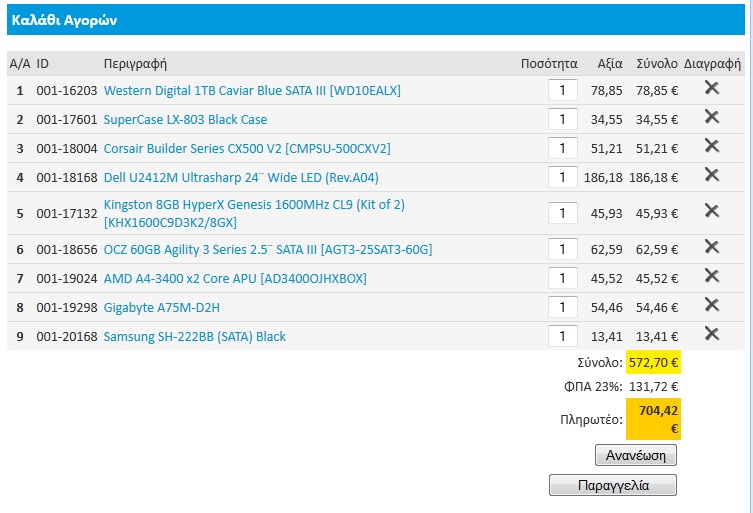The width and height of the screenshot is (753, 513).
Task: Open the Western Digital 1TB Caviar Blue link
Action: (x=252, y=91)
